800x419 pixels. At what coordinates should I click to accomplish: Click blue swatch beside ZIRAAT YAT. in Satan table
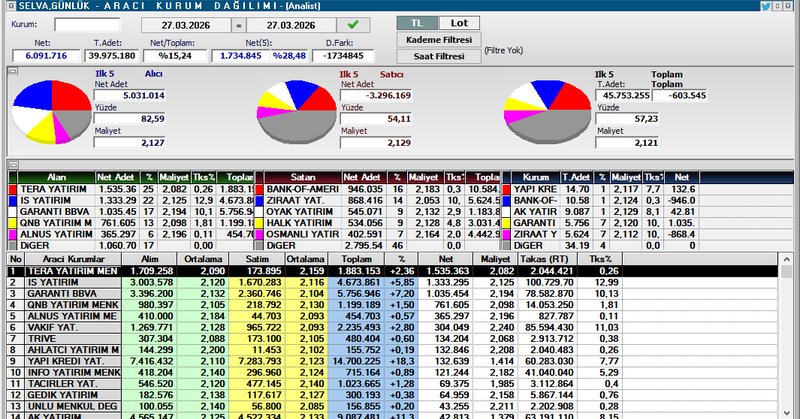pyautogui.click(x=264, y=199)
